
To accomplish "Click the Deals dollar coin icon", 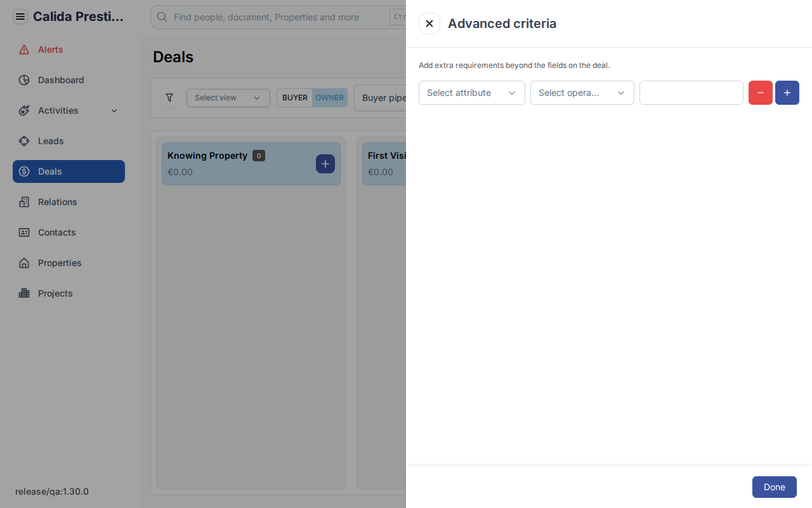I will pos(24,171).
